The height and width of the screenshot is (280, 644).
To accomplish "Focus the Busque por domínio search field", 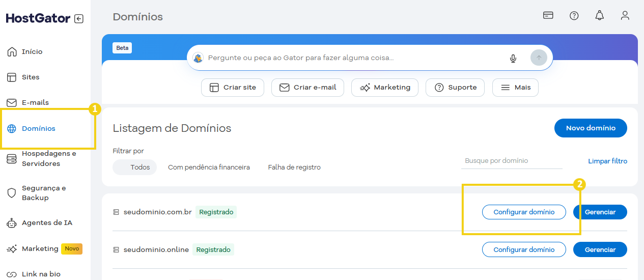I will [x=512, y=161].
